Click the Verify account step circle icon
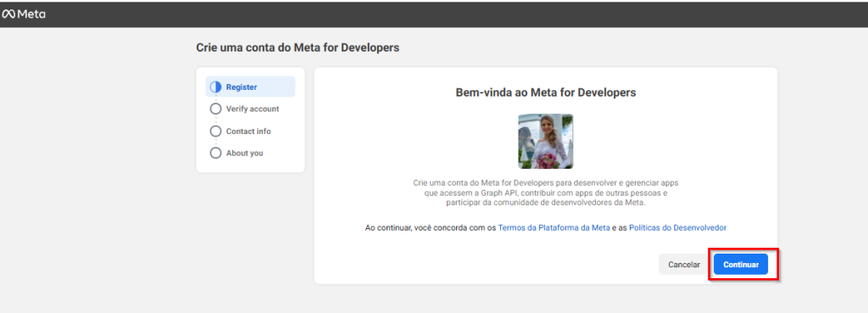868x313 pixels. [216, 109]
